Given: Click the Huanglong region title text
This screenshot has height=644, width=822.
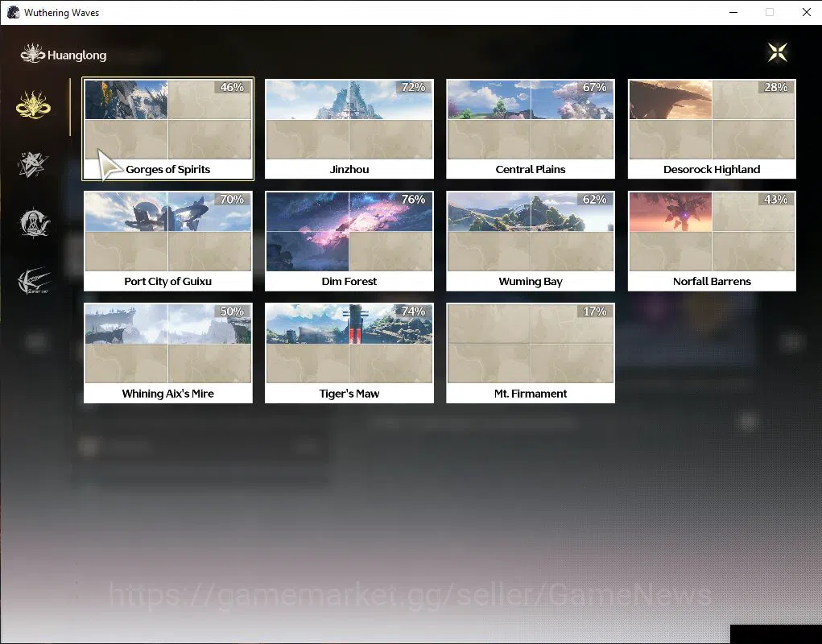Looking at the screenshot, I should pos(77,55).
